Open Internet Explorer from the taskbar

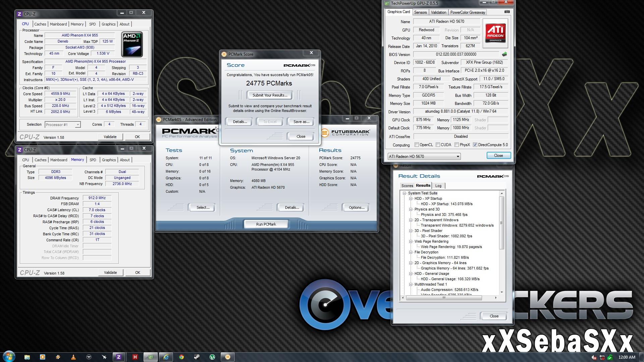pyautogui.click(x=166, y=357)
